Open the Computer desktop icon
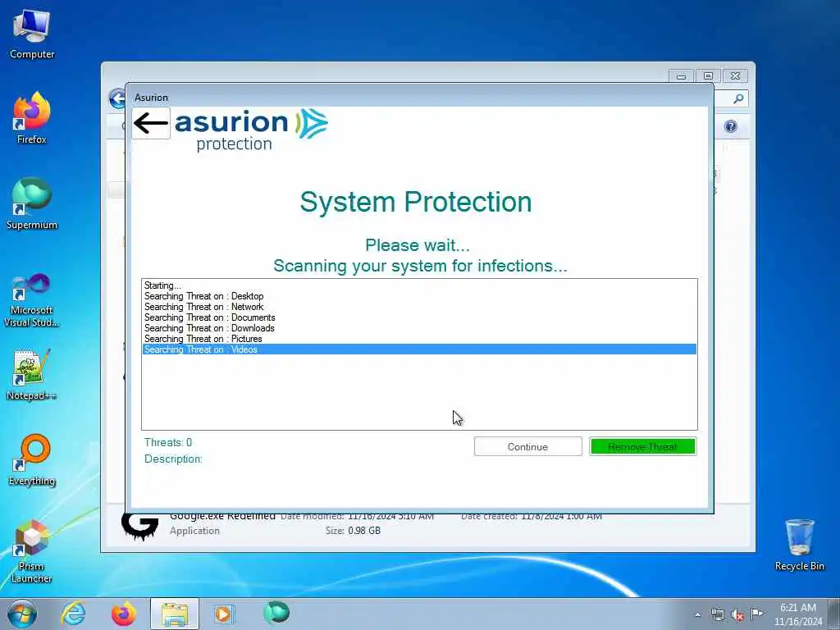 [x=32, y=34]
